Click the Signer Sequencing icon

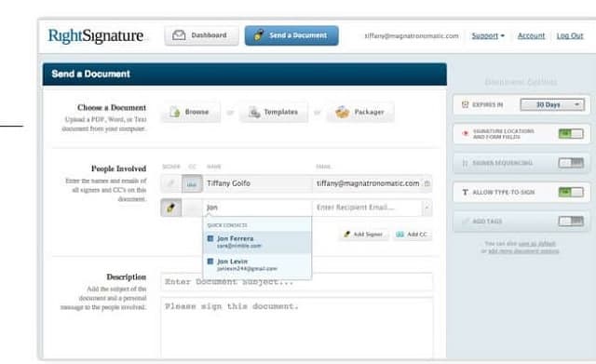465,163
